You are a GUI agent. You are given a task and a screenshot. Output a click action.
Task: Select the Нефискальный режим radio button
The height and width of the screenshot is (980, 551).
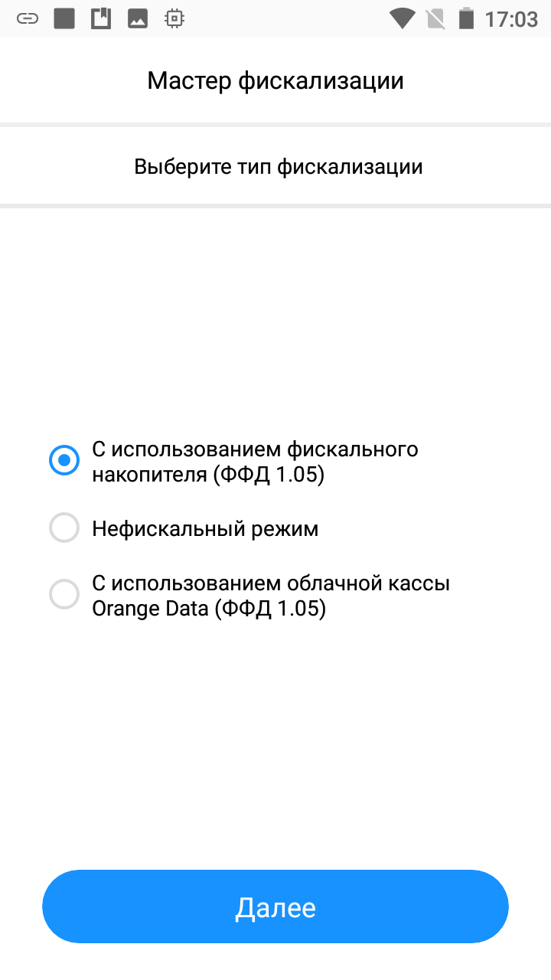click(x=64, y=528)
